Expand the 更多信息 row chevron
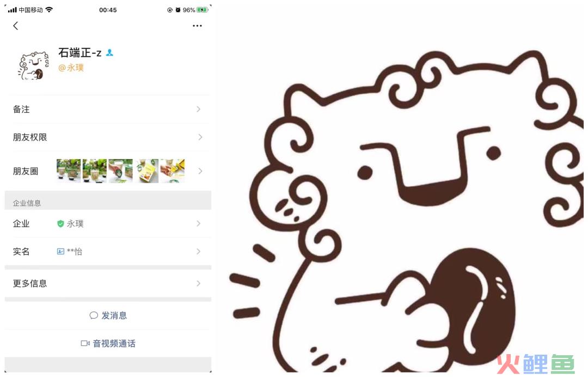 tap(199, 283)
